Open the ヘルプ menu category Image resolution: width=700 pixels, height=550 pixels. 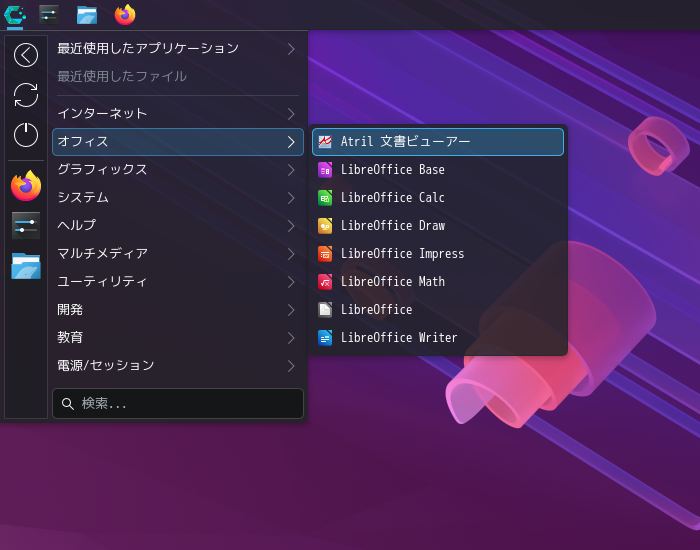(178, 226)
